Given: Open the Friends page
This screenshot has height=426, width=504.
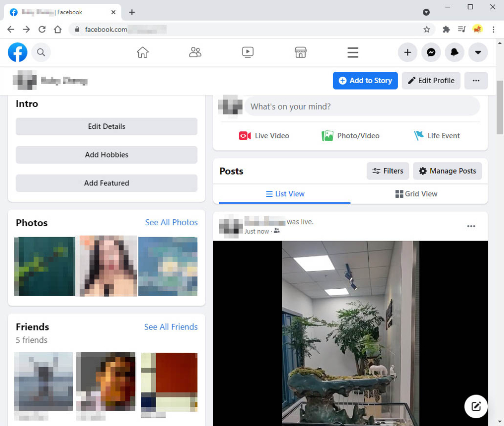Looking at the screenshot, I should coord(195,52).
